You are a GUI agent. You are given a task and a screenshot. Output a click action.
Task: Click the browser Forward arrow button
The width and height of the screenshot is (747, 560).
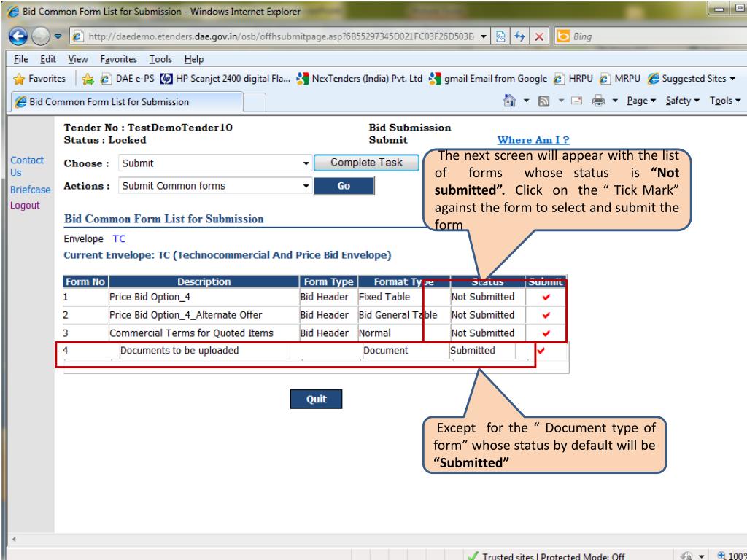click(41, 36)
